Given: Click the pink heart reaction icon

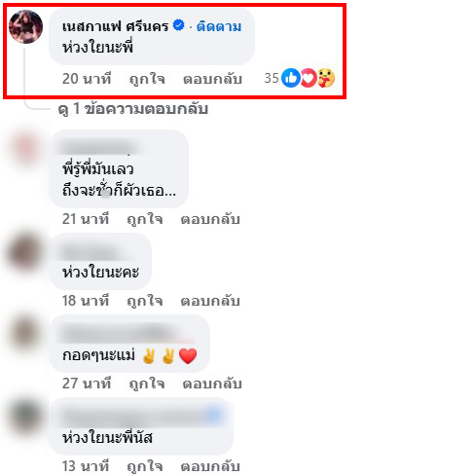Looking at the screenshot, I should pyautogui.click(x=309, y=78).
